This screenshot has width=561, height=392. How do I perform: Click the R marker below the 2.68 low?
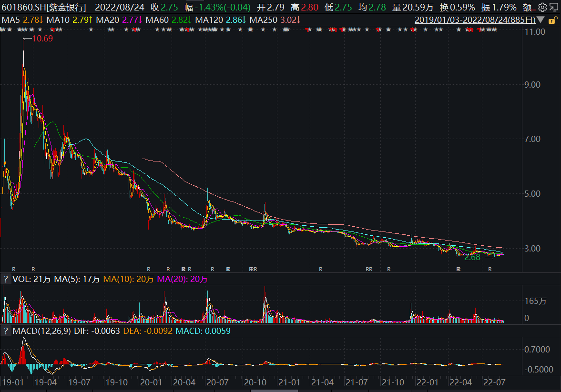(x=490, y=269)
